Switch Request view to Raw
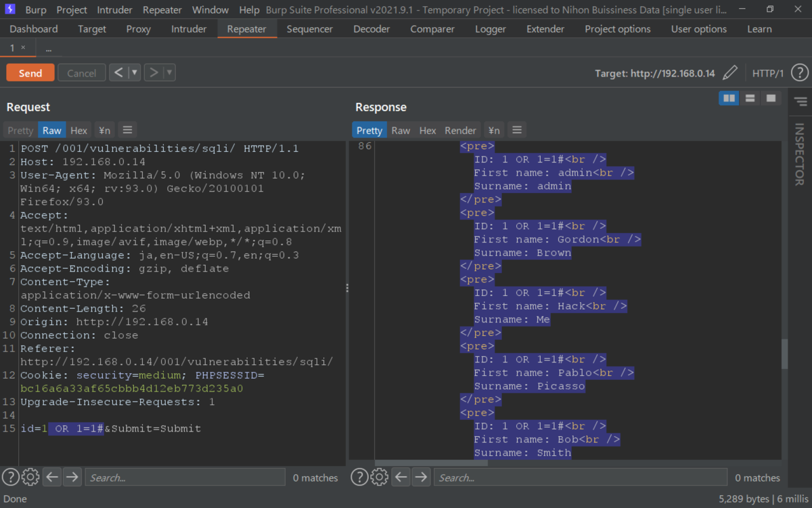This screenshot has width=812, height=508. click(x=52, y=130)
